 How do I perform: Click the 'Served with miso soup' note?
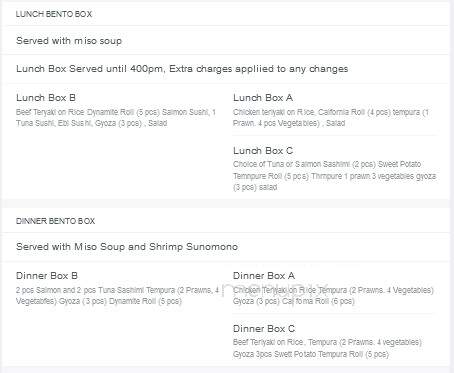coord(69,41)
